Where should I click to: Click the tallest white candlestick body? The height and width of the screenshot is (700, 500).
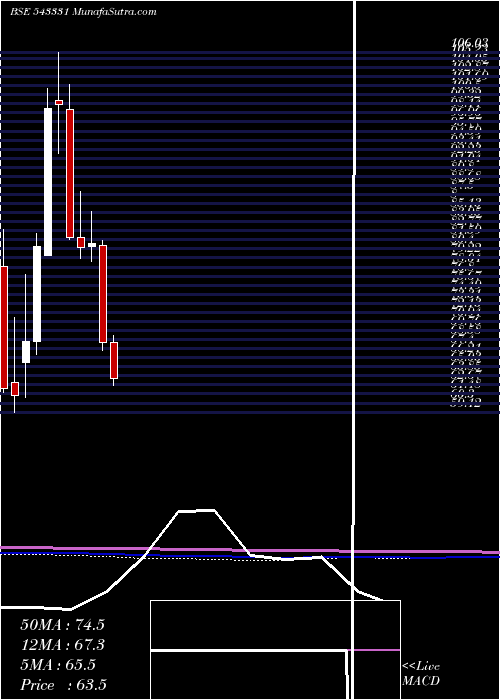(48, 182)
